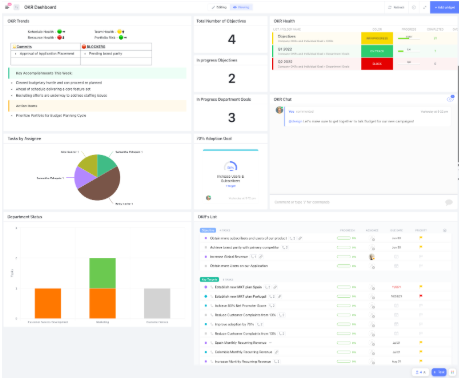Click the fullscreen expand icon in header
The image size is (460, 383).
click(425, 7)
